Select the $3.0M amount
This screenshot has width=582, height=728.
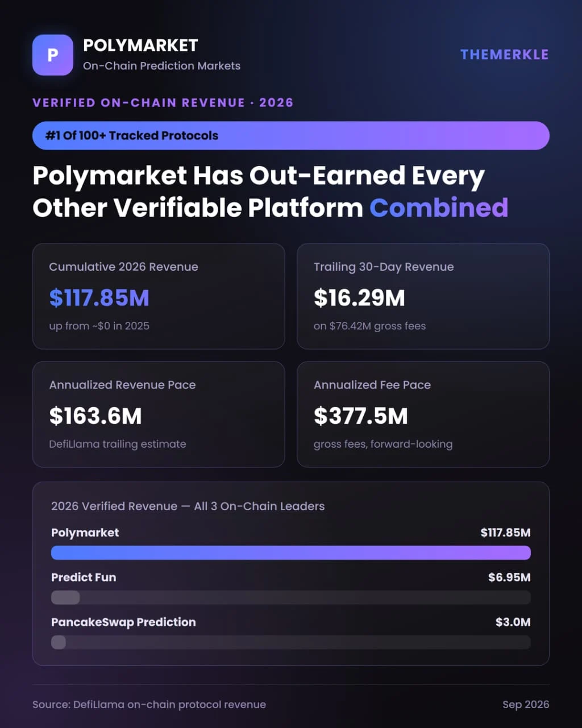click(513, 622)
